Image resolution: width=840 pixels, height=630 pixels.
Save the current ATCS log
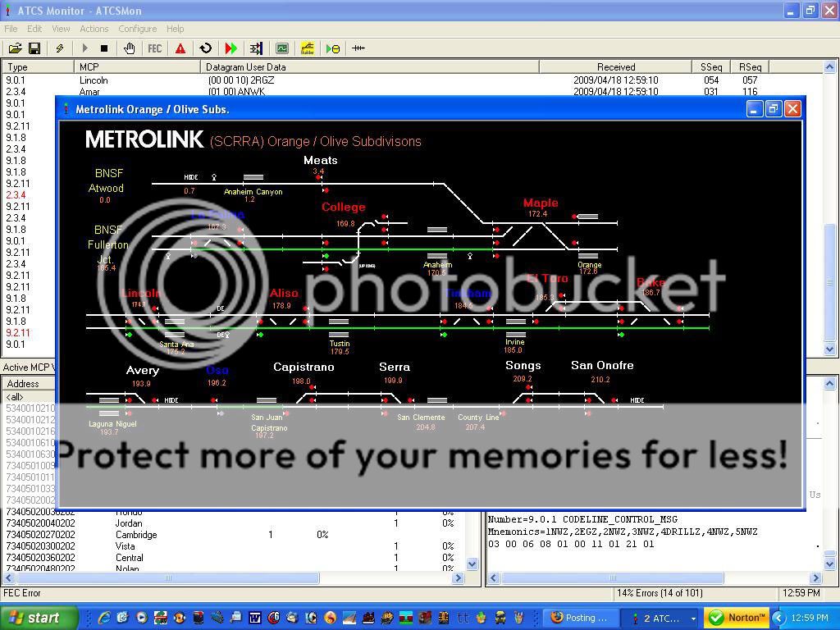[x=35, y=48]
